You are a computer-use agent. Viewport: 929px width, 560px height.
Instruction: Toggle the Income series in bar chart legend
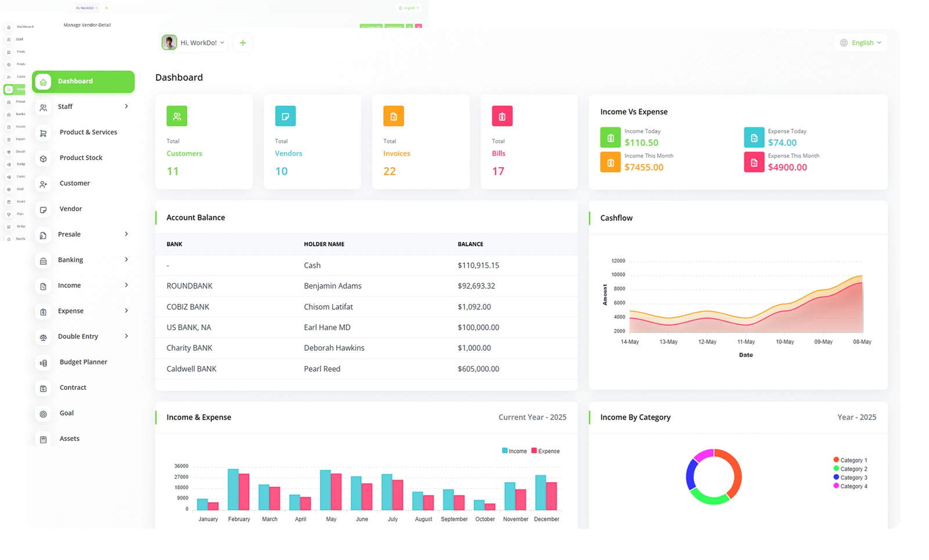click(514, 451)
